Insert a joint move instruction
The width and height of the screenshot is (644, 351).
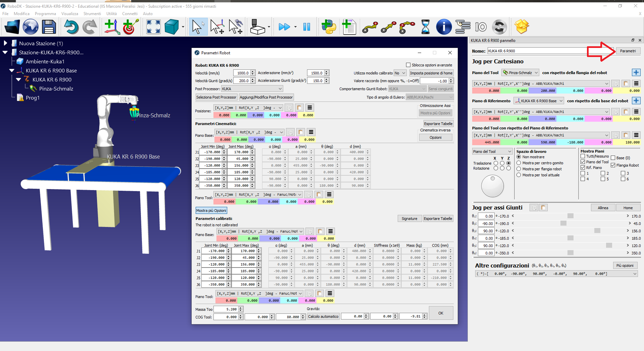pos(370,27)
